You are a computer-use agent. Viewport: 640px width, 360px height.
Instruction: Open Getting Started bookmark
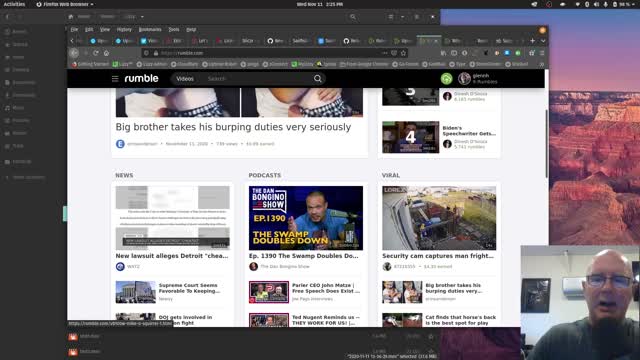click(90, 64)
